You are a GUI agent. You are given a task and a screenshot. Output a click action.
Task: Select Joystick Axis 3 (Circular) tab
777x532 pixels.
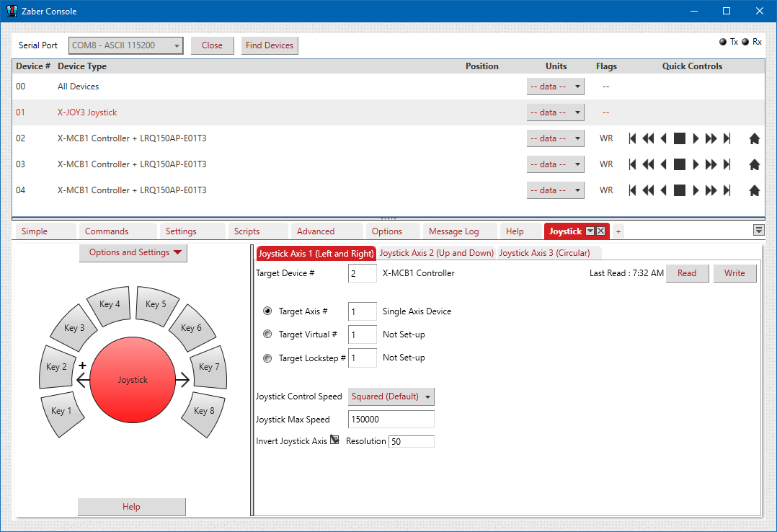click(549, 253)
